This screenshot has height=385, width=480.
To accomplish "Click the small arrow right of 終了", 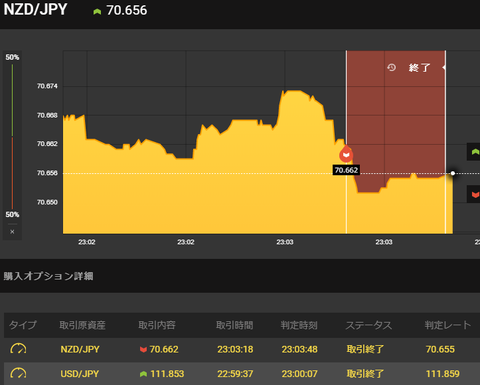I will point(444,67).
